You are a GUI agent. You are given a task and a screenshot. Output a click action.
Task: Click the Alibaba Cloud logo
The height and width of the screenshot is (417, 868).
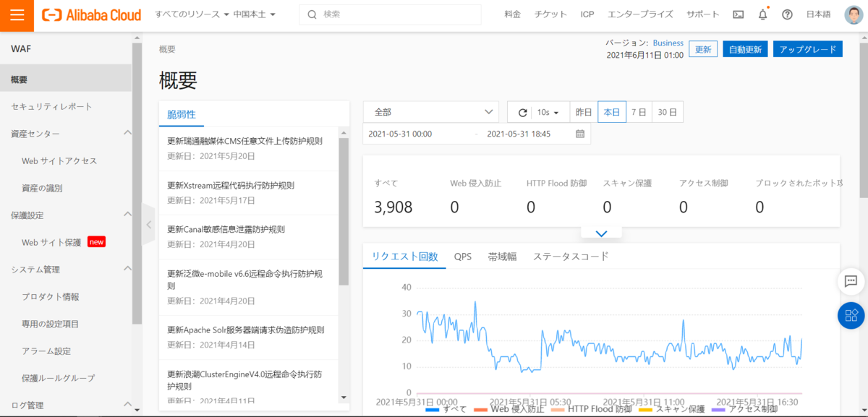tap(91, 14)
